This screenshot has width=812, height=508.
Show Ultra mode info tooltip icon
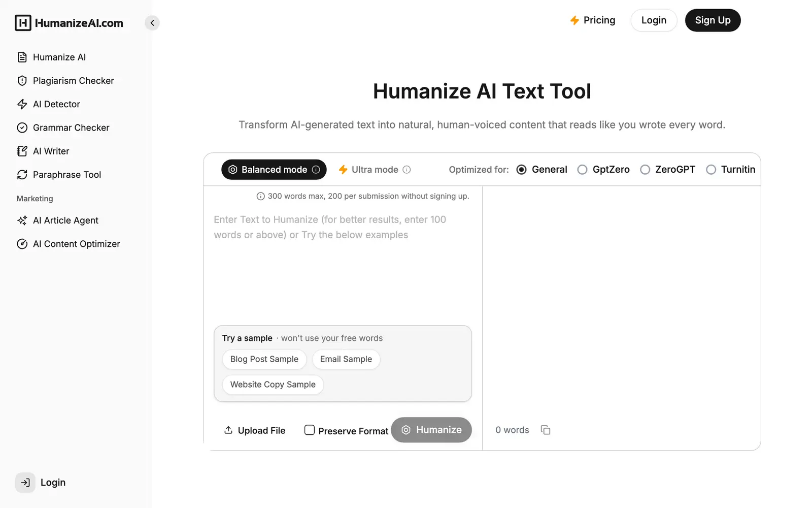[407, 170]
